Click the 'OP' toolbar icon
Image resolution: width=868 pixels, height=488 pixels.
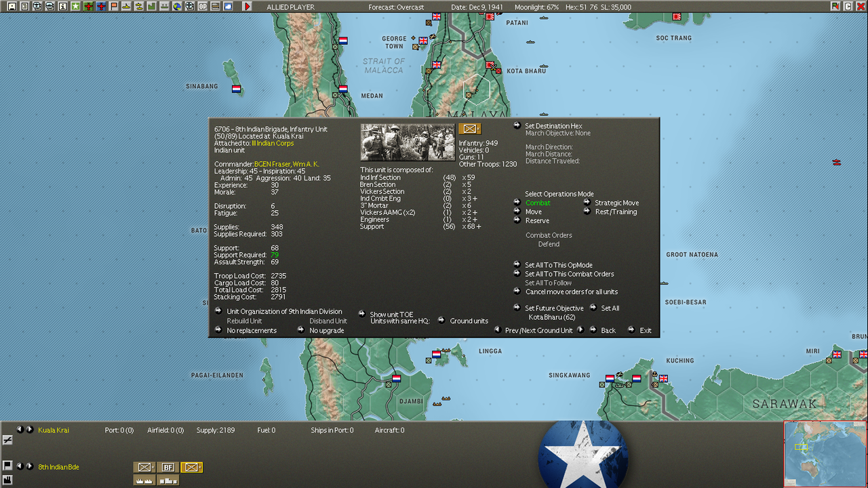tap(203, 6)
